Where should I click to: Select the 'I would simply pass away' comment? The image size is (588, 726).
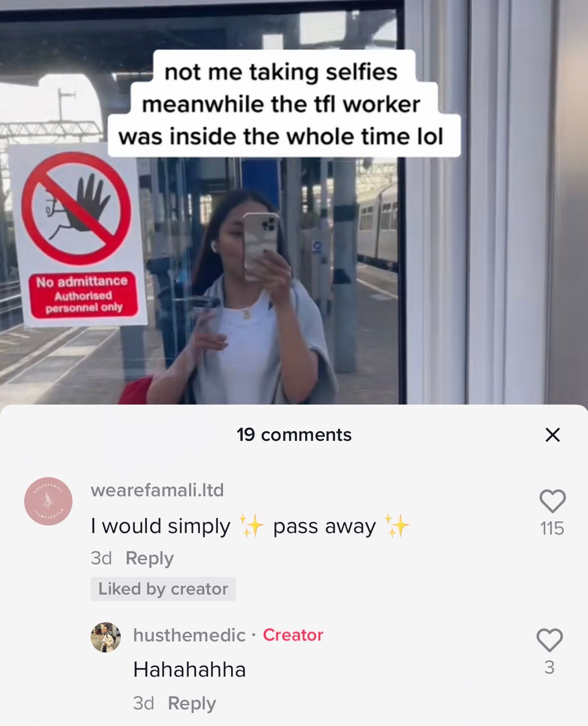(250, 526)
